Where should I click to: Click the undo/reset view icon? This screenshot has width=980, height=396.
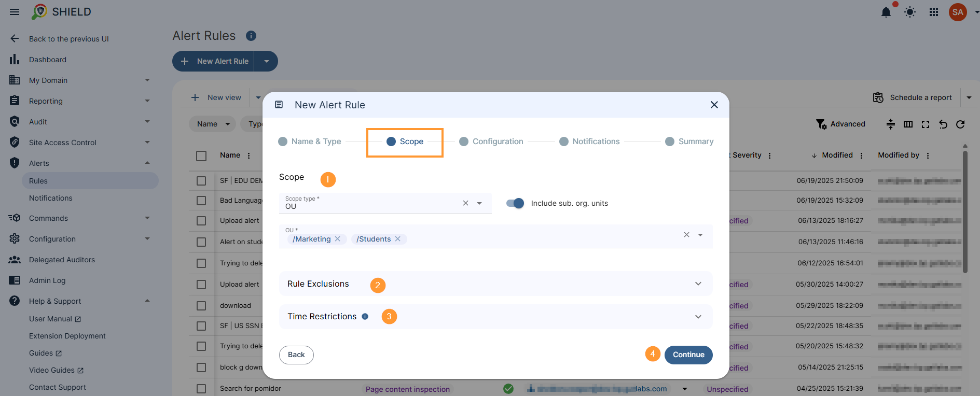pos(943,124)
